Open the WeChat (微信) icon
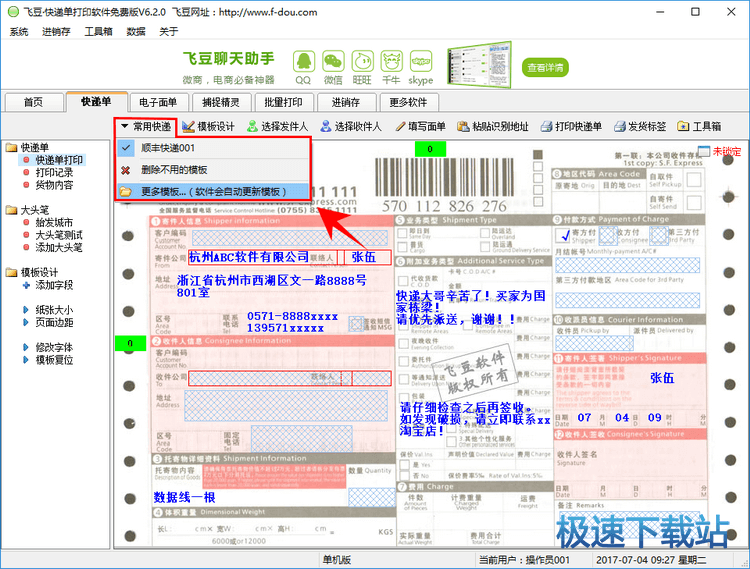This screenshot has height=569, width=750. coord(333,62)
